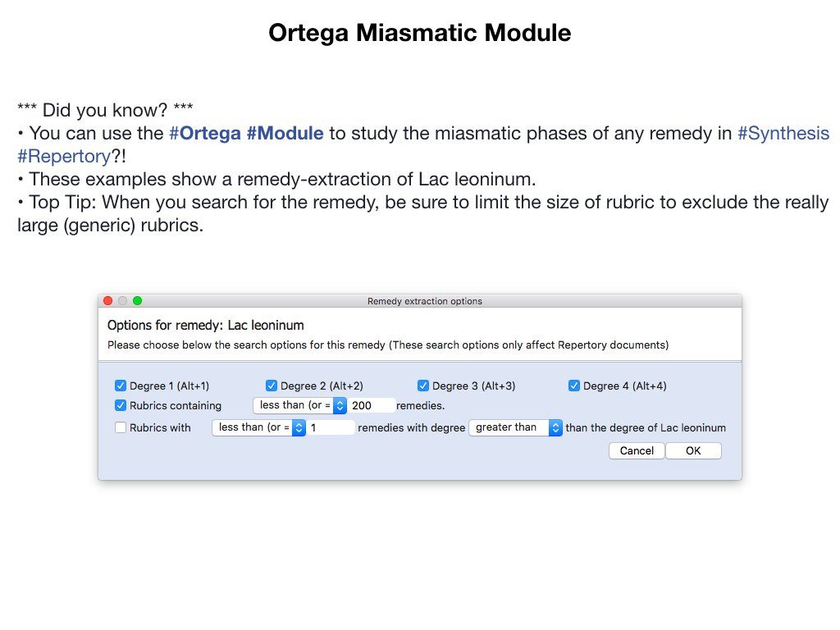Open the #Repertory hashtag link

coord(64,156)
